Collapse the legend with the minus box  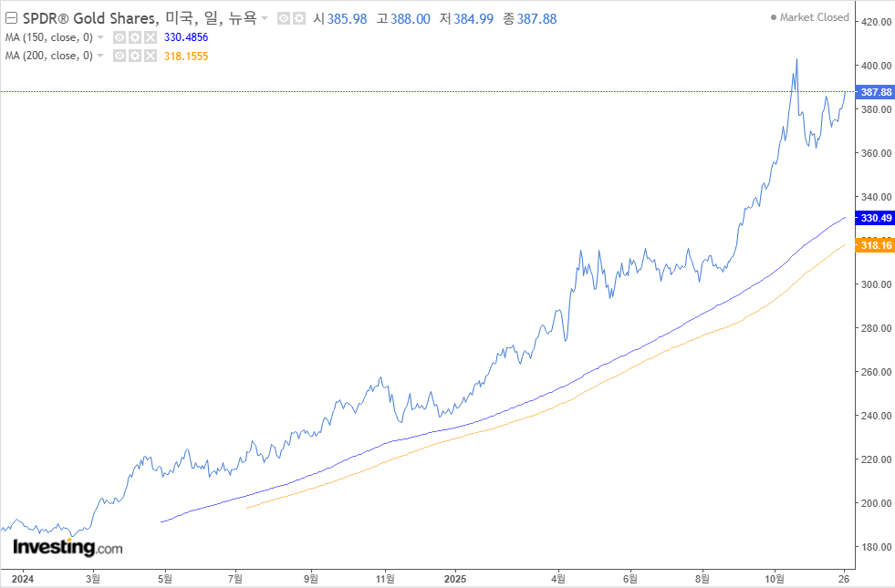[x=11, y=18]
